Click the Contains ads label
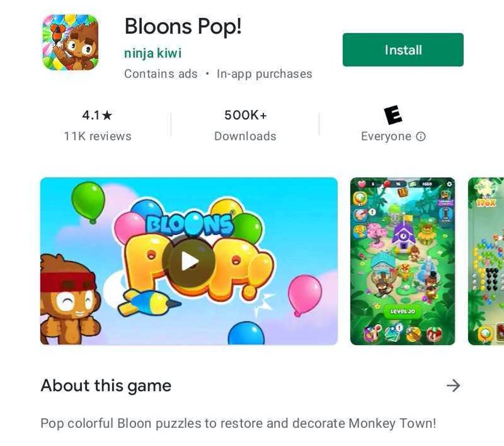This screenshot has height=446, width=504. [x=160, y=74]
